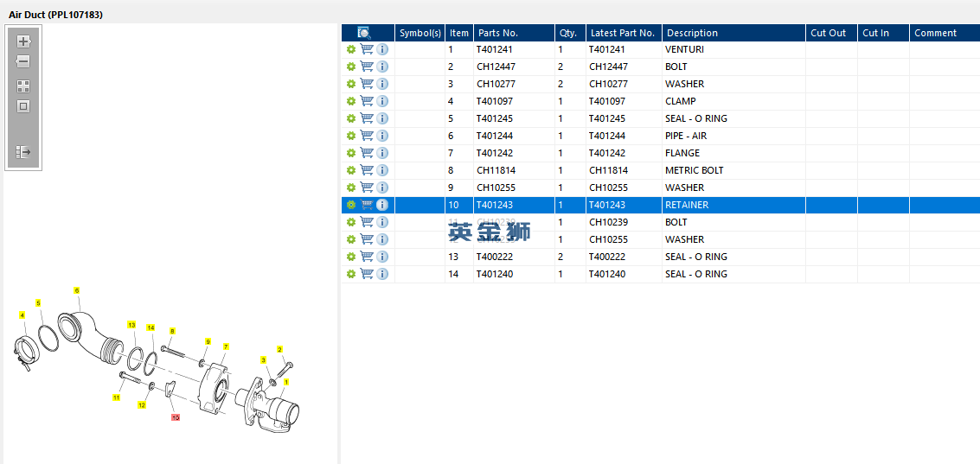Select callout 4 on the diagram
This screenshot has width=980, height=464.
tap(22, 315)
